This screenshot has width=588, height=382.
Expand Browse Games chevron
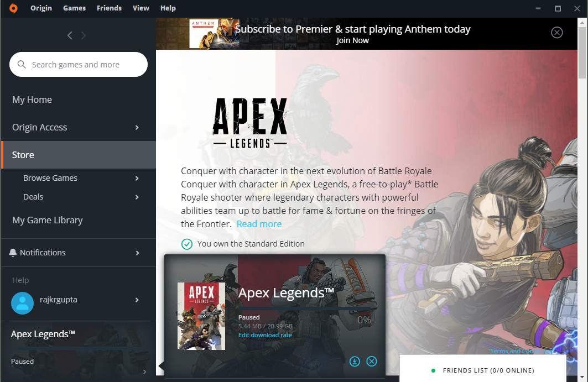(x=137, y=178)
